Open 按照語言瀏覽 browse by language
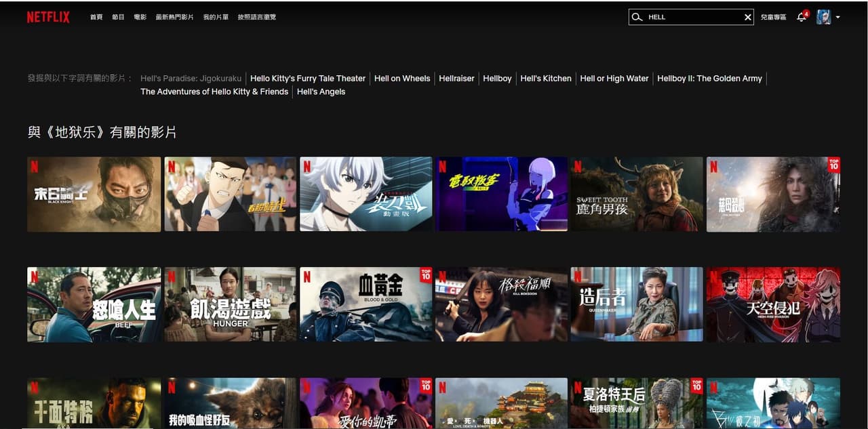 click(256, 17)
